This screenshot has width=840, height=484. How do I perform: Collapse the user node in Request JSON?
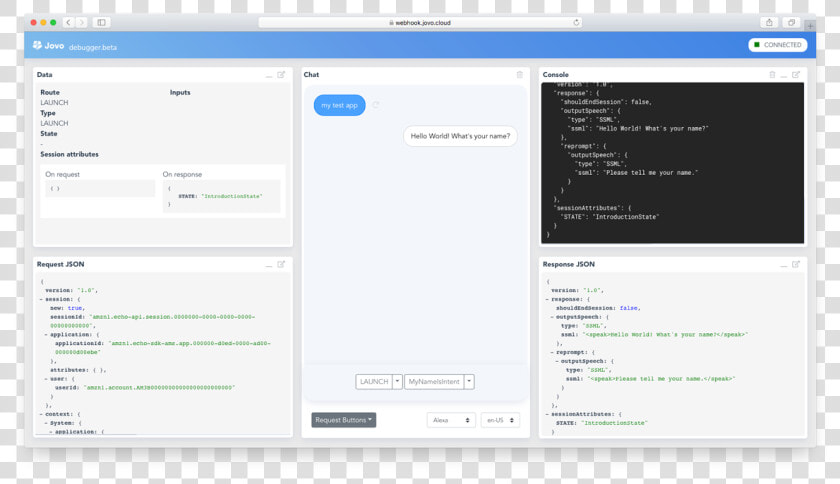click(46, 378)
